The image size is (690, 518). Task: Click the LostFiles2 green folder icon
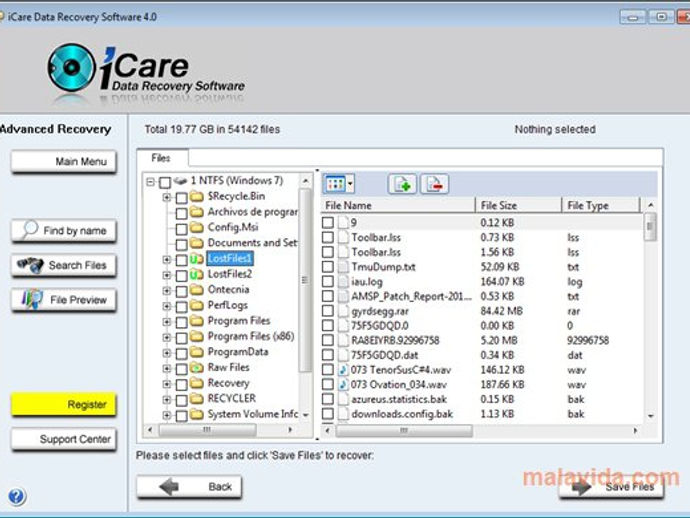click(196, 275)
